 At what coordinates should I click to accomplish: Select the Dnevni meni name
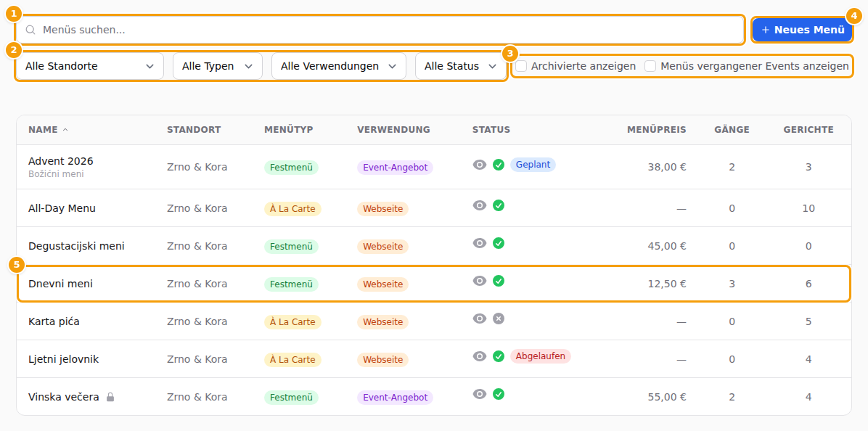pyautogui.click(x=60, y=284)
